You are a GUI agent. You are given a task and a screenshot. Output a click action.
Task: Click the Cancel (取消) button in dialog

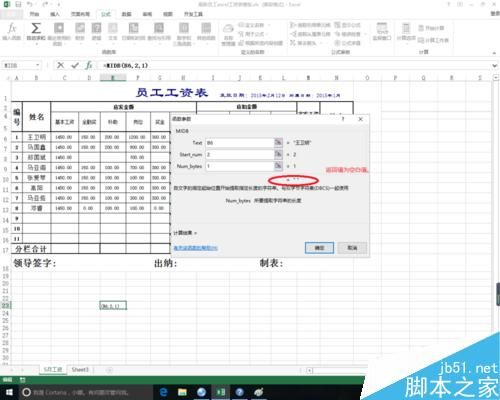352,248
